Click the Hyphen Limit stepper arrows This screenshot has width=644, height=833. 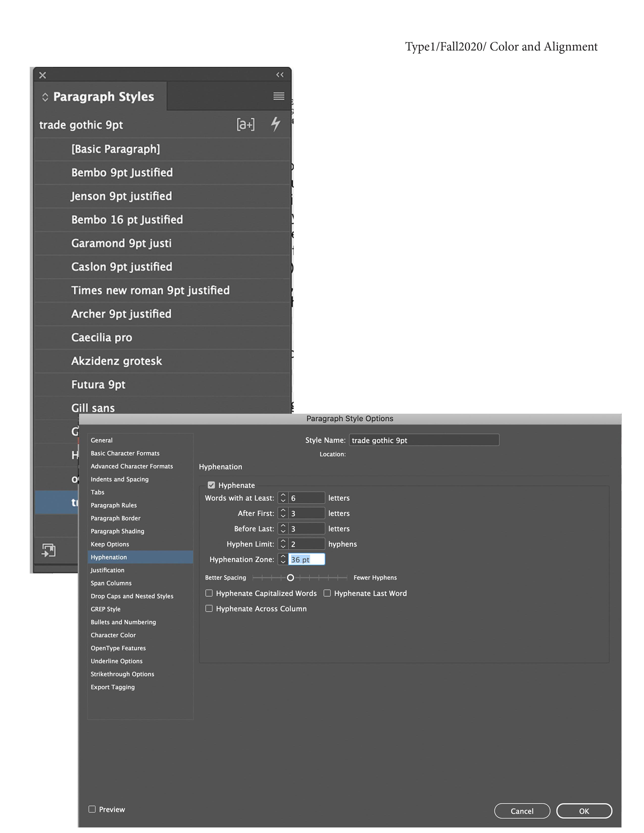click(x=283, y=544)
